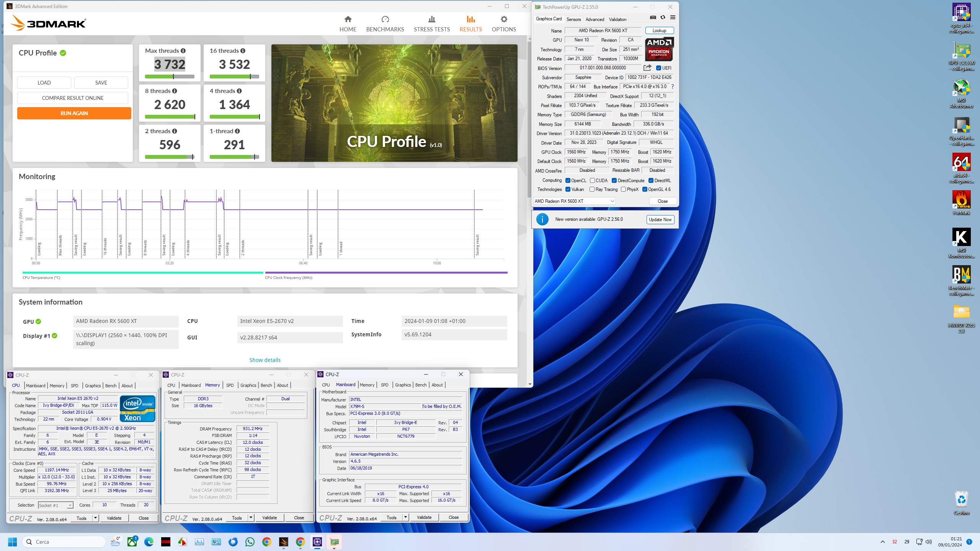Open Benchmarks in the 3DMark navigation

[385, 24]
